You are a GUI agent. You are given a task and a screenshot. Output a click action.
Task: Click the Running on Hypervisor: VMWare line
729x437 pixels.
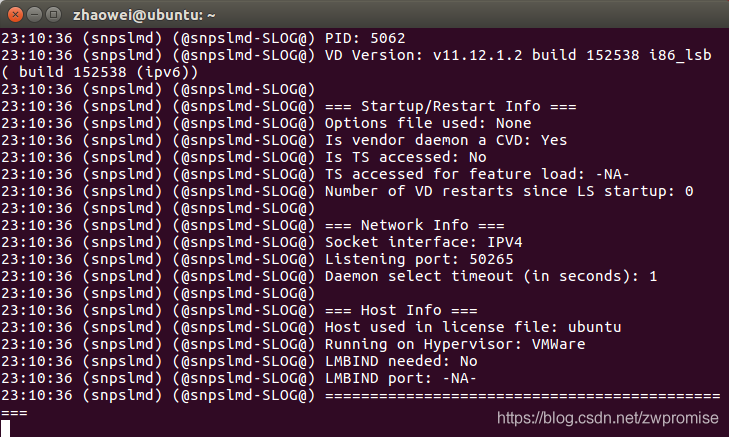click(x=455, y=344)
